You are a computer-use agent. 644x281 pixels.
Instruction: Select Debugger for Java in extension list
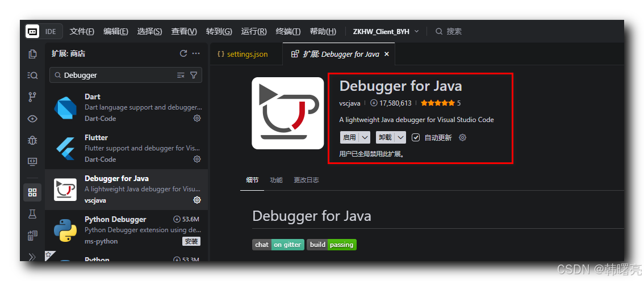pyautogui.click(x=126, y=190)
